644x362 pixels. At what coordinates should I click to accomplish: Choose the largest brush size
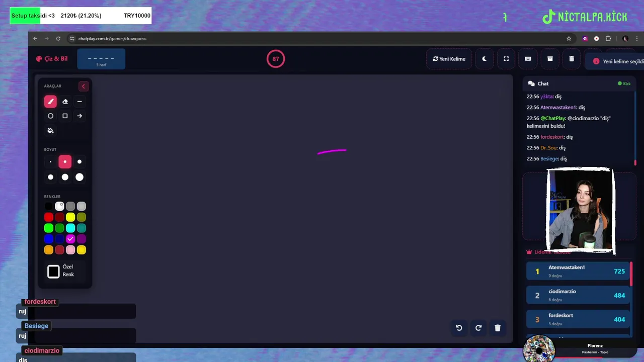(79, 177)
